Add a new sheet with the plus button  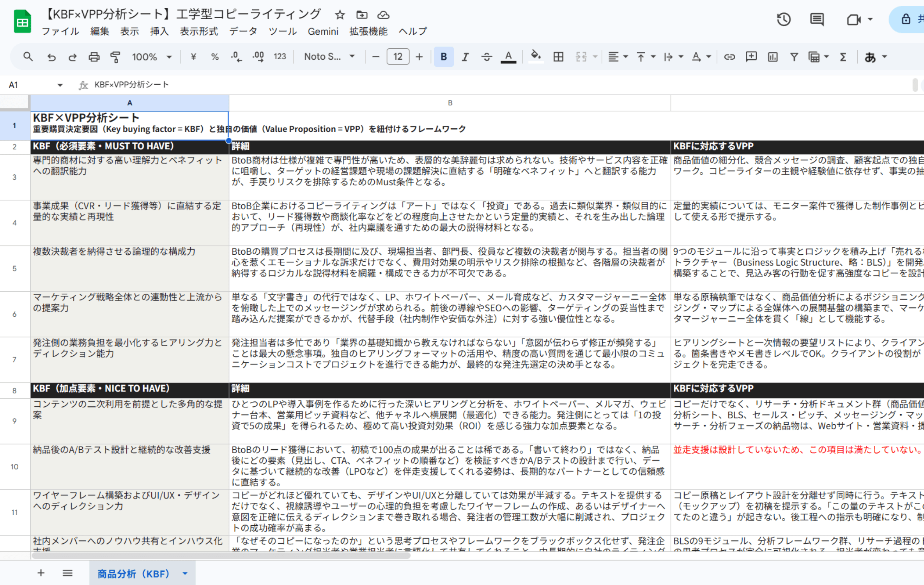pos(41,573)
